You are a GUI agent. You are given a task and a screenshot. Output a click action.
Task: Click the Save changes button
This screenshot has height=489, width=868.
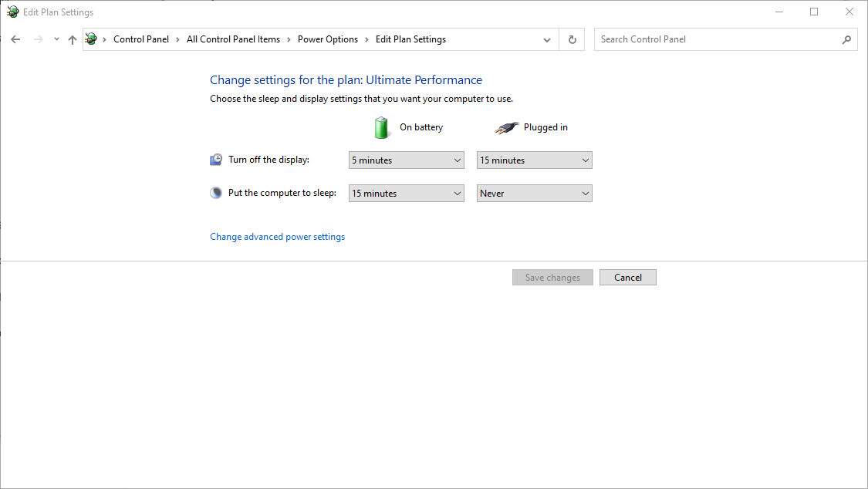pyautogui.click(x=552, y=278)
